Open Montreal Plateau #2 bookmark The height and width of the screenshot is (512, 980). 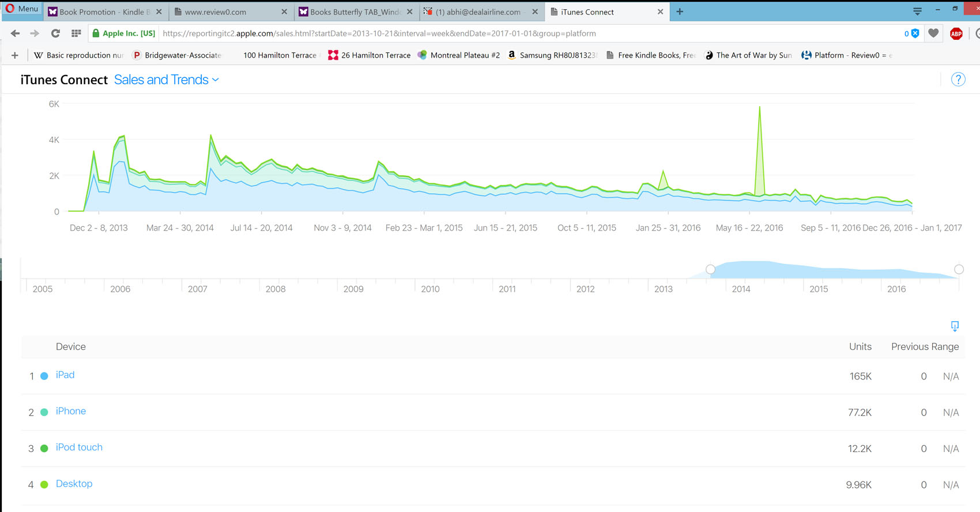(x=459, y=55)
